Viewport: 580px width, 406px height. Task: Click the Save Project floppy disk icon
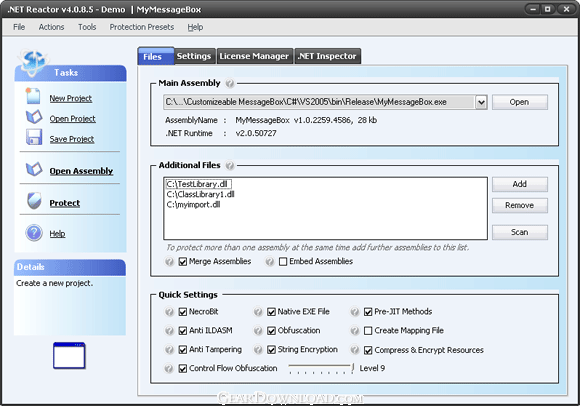(x=34, y=137)
